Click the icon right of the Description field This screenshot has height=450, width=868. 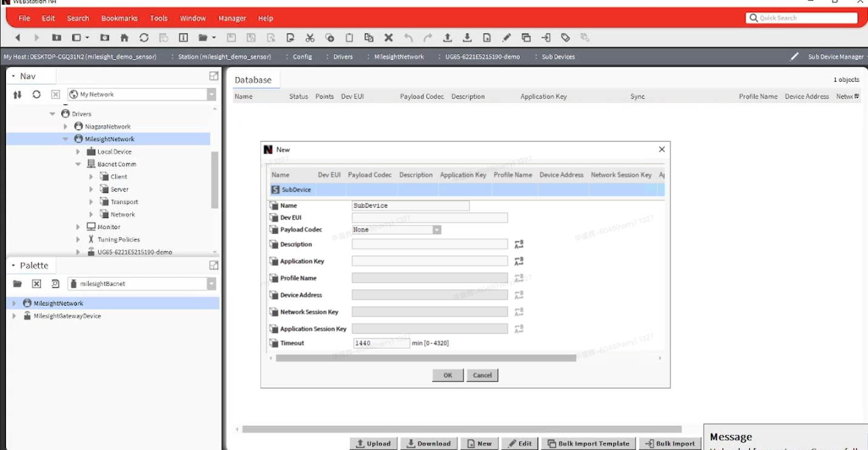click(519, 244)
